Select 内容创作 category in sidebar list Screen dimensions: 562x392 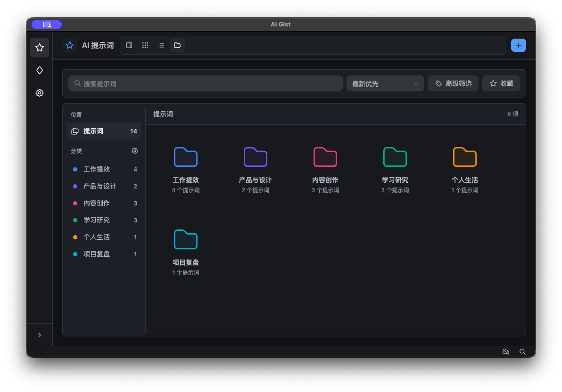[x=104, y=203]
